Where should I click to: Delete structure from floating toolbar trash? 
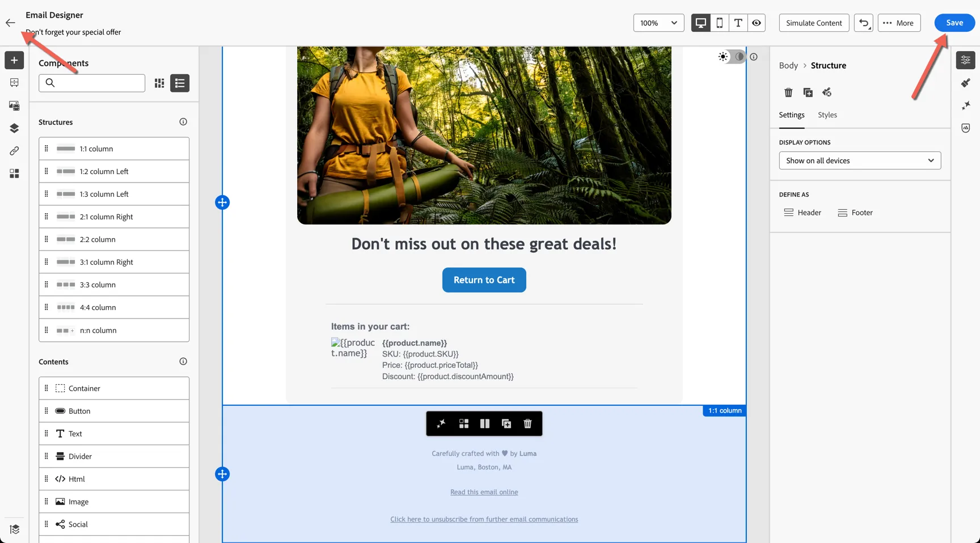coord(527,424)
